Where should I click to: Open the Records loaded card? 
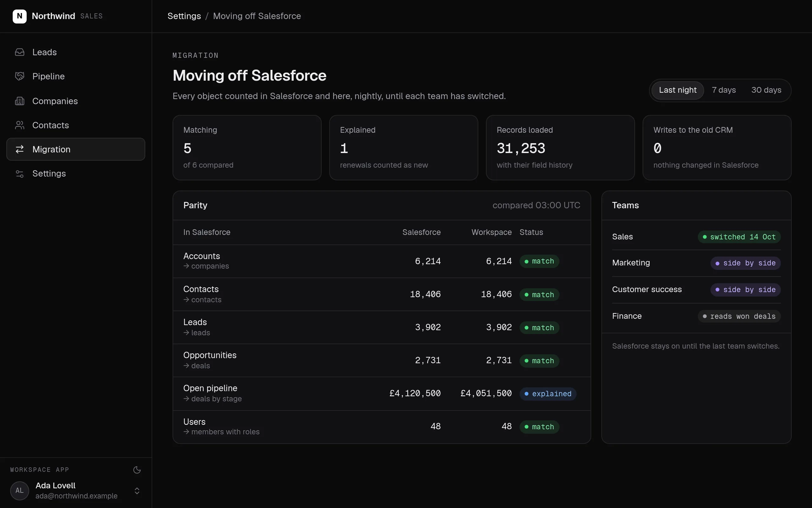(560, 148)
